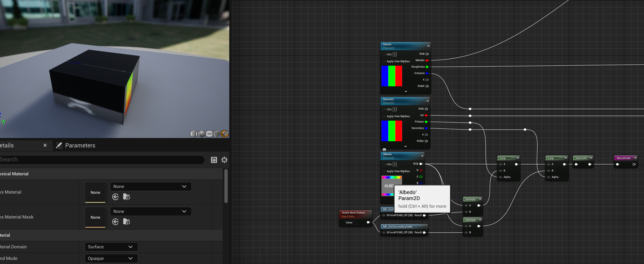Toggle Apply View MipBias pin on MaskAO node
Screen dimensions: 644x264
tap(384, 117)
